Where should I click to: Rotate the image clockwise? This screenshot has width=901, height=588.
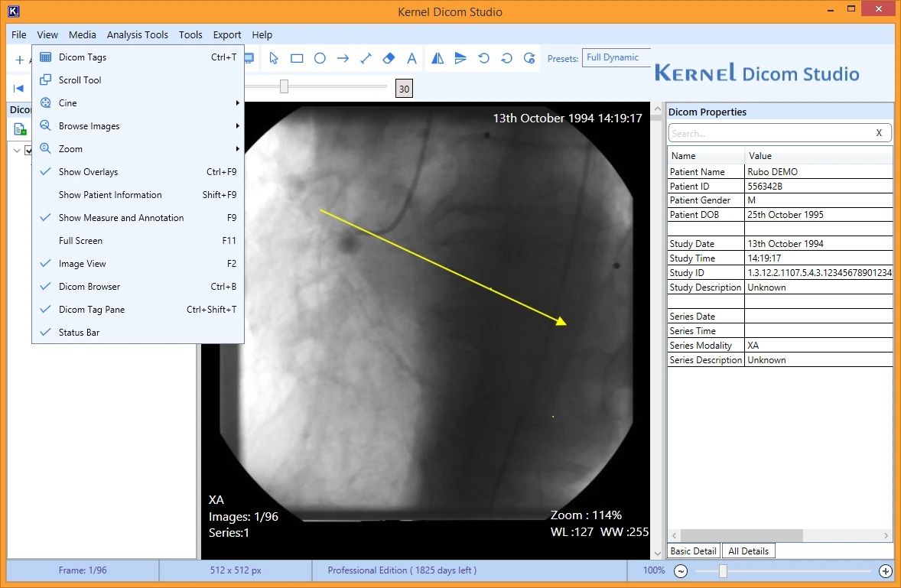pyautogui.click(x=506, y=58)
